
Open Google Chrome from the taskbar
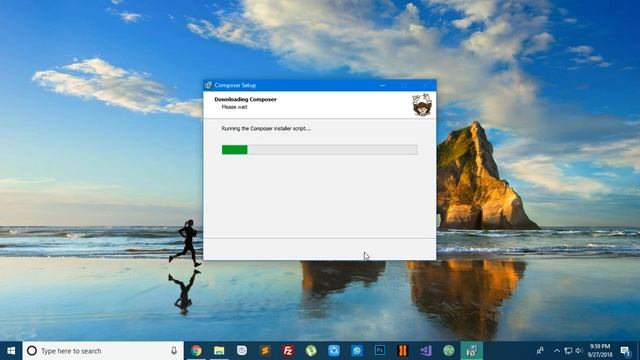click(x=196, y=351)
